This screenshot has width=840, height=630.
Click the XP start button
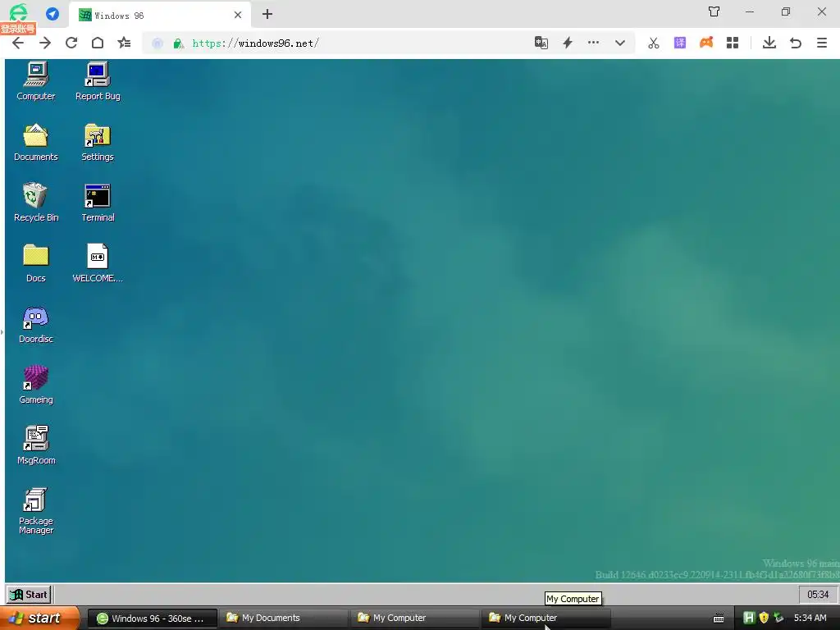pos(39,618)
